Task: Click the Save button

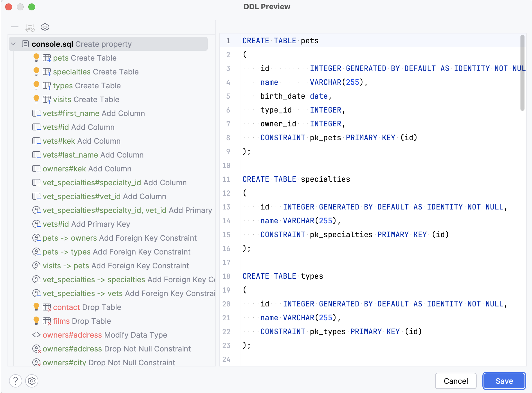Action: click(x=504, y=381)
